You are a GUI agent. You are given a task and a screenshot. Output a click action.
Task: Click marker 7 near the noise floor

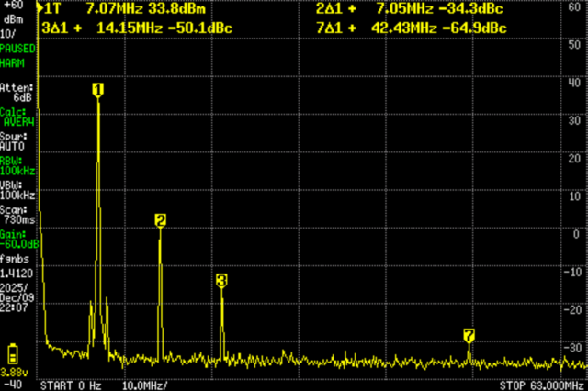click(469, 337)
